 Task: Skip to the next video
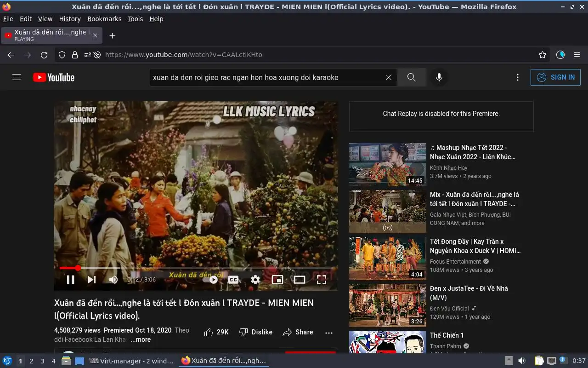(92, 279)
